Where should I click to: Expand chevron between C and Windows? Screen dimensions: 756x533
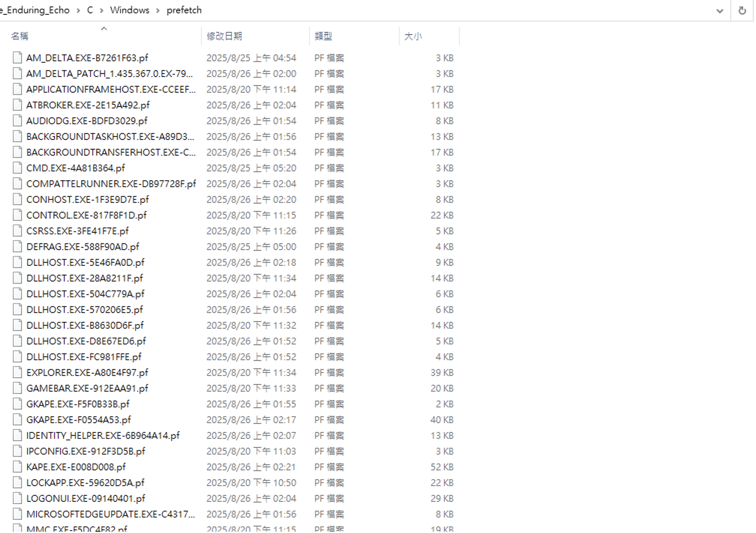(101, 10)
